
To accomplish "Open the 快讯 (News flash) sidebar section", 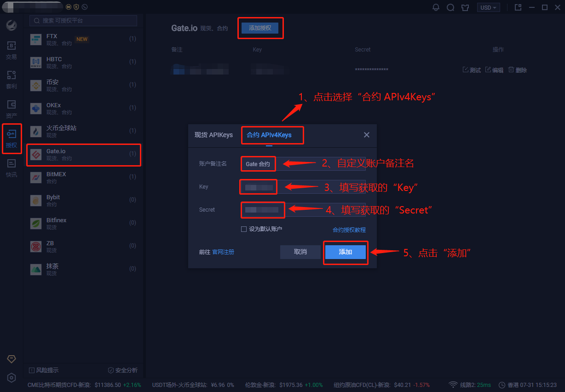I will [12, 168].
